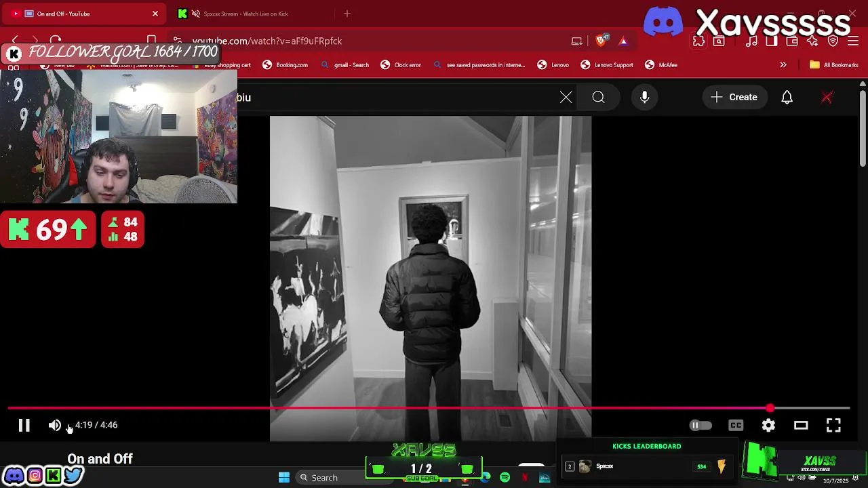
Task: Open Spotify from the taskbar
Action: 505,478
